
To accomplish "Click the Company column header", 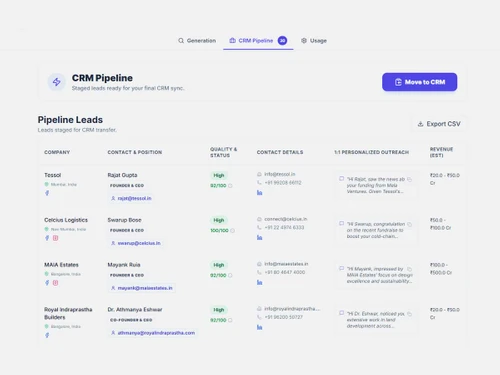I will (x=57, y=152).
